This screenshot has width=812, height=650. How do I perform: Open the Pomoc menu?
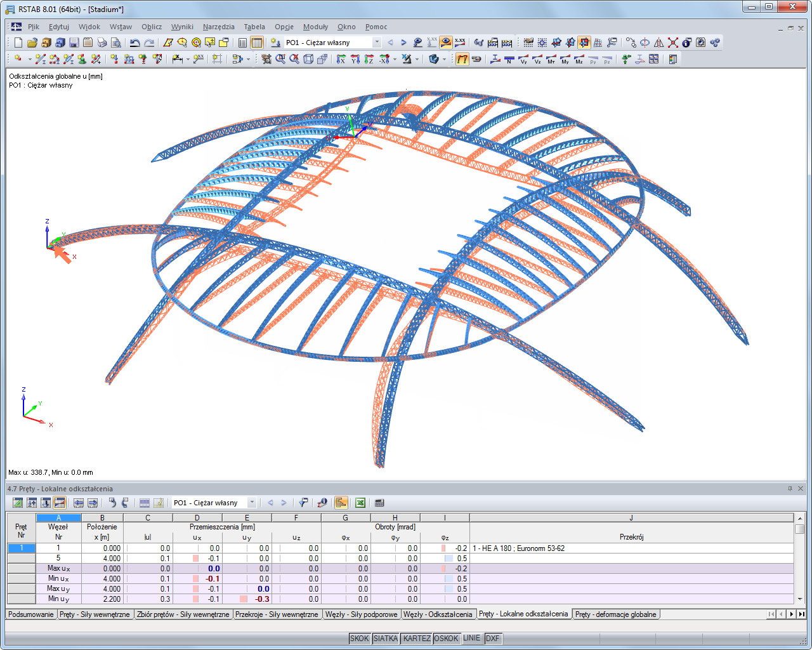pyautogui.click(x=376, y=27)
